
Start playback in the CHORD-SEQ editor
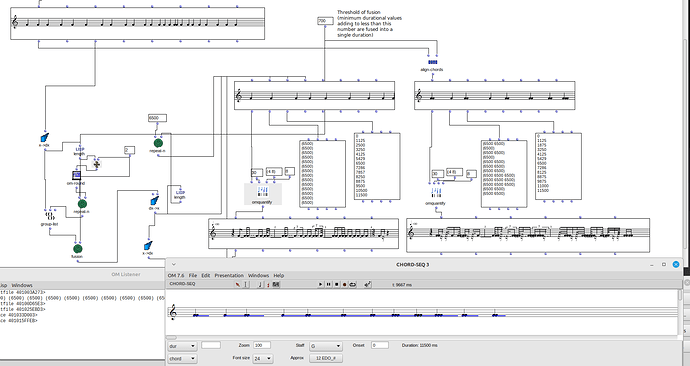coord(320,285)
